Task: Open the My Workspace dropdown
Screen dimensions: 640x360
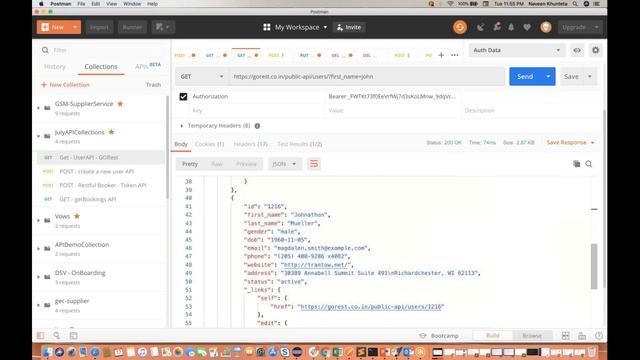Action: pos(296,27)
